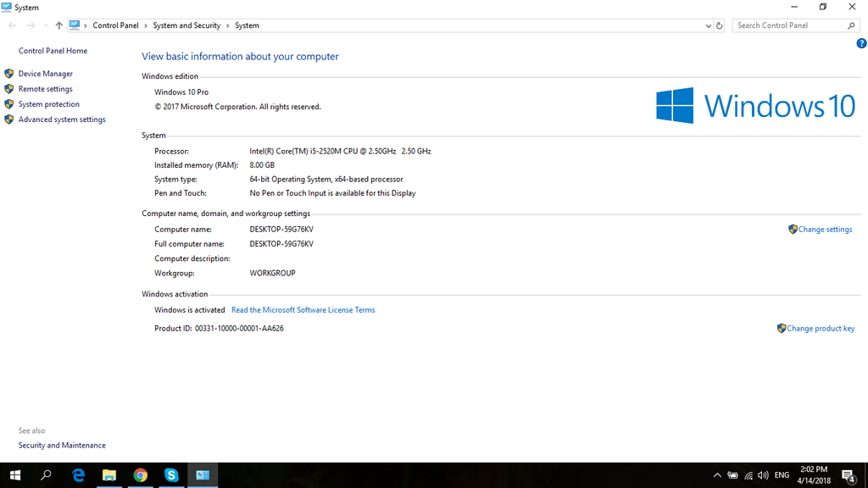Open the recent locations dropdown arrow
868x488 pixels.
pyautogui.click(x=46, y=25)
